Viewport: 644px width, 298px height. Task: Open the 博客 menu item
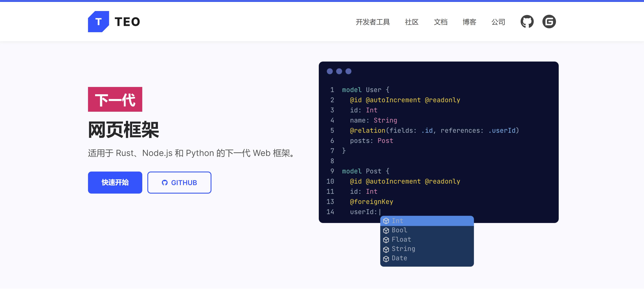pyautogui.click(x=470, y=22)
